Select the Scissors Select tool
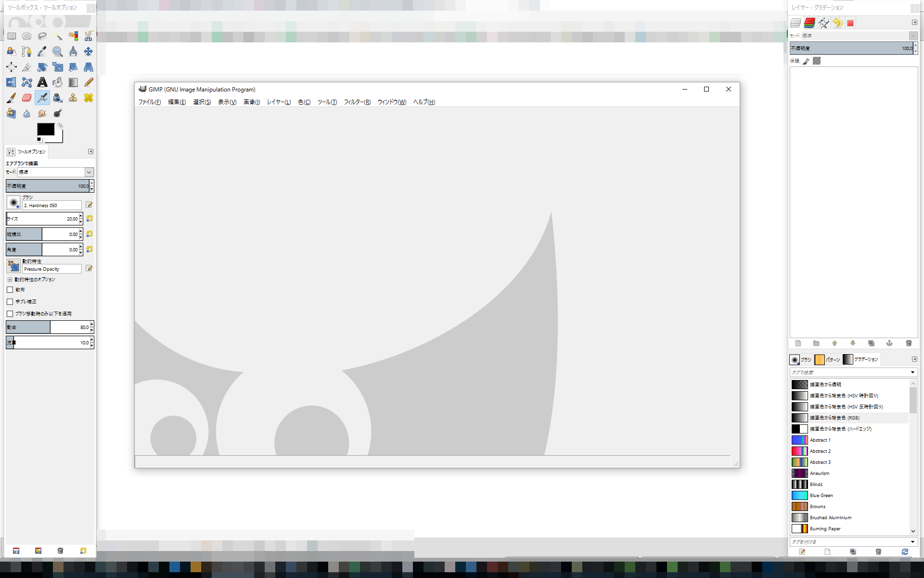 coord(89,36)
